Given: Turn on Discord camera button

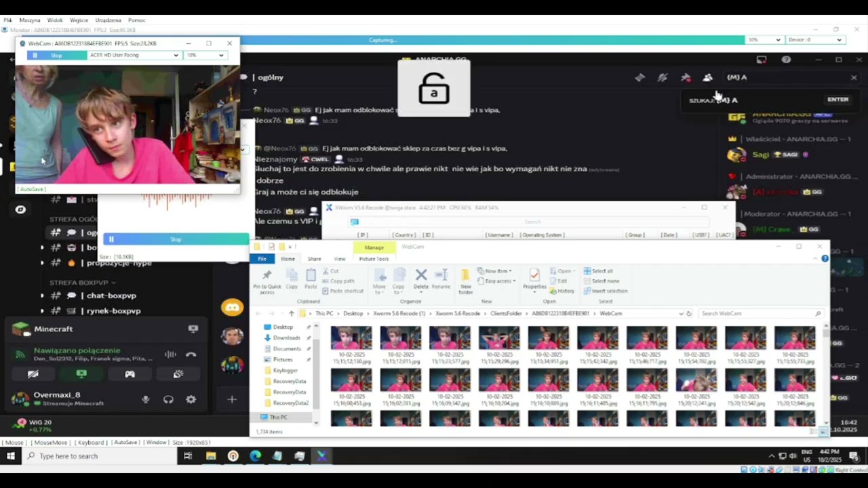Looking at the screenshot, I should point(33,374).
